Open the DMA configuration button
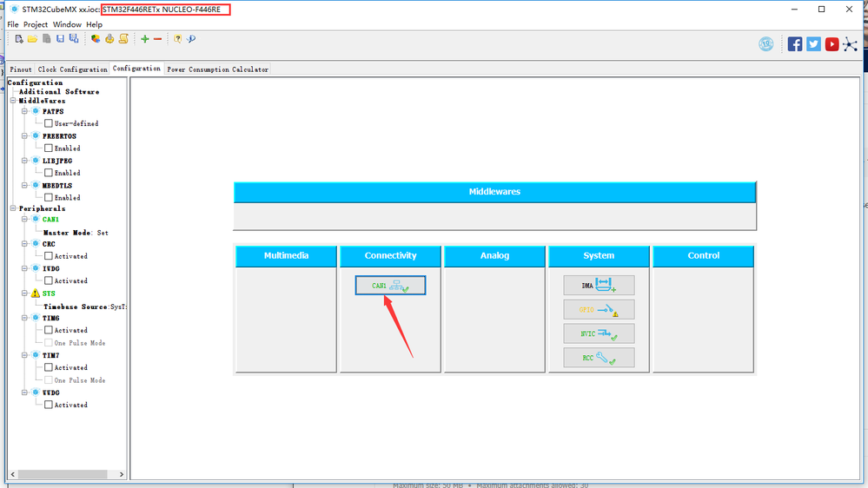The width and height of the screenshot is (868, 488). tap(599, 286)
